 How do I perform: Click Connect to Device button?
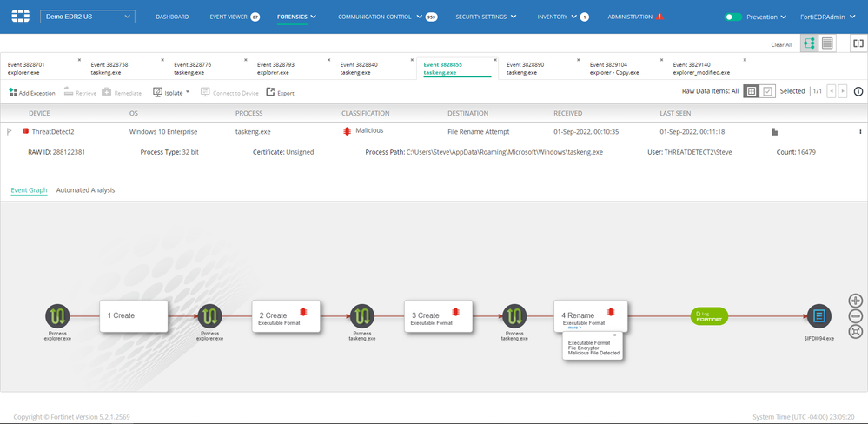[229, 92]
